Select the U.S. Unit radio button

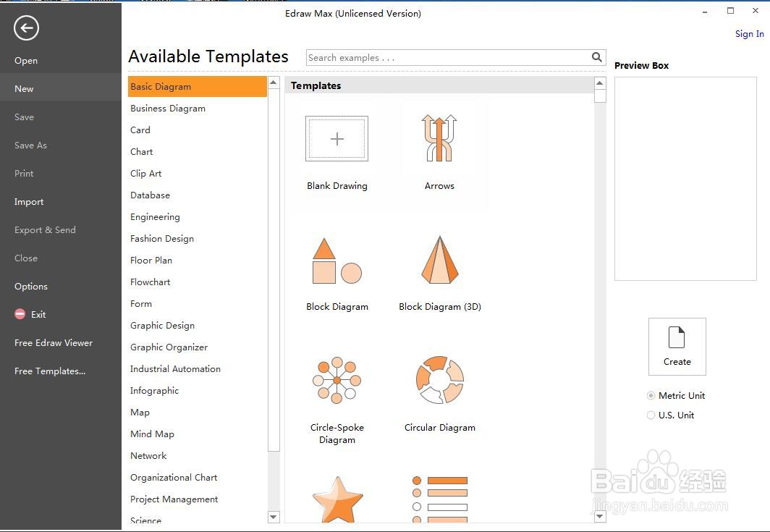pos(651,415)
